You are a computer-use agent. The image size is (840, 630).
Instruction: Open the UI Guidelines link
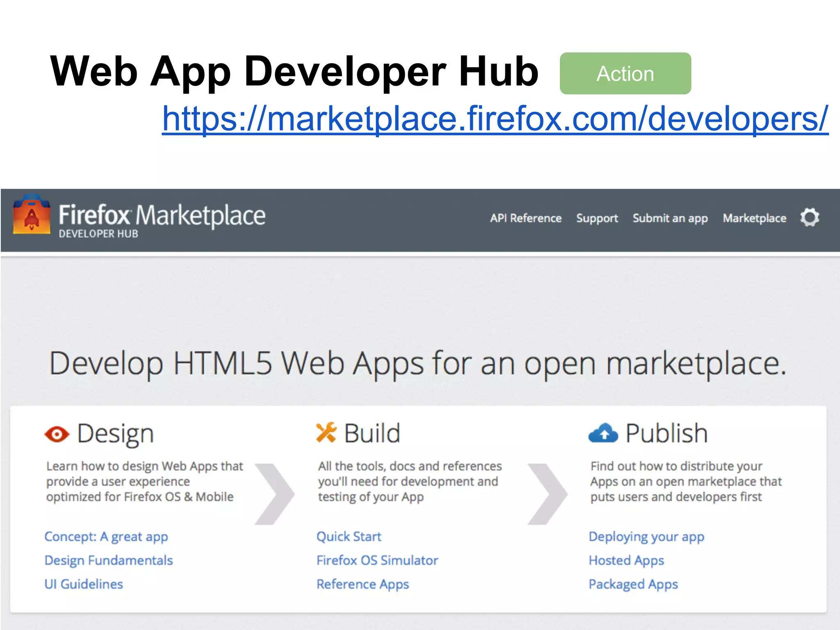pyautogui.click(x=84, y=584)
